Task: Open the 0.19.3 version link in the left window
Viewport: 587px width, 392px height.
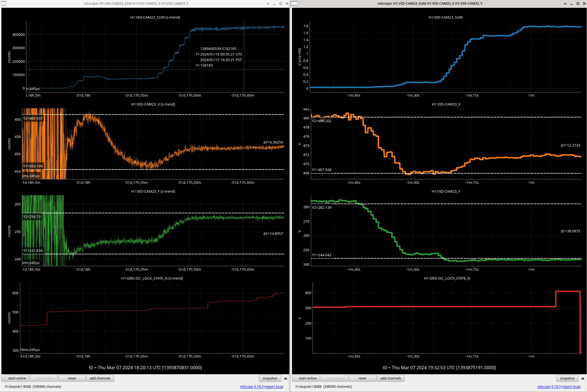Action: 259,386
